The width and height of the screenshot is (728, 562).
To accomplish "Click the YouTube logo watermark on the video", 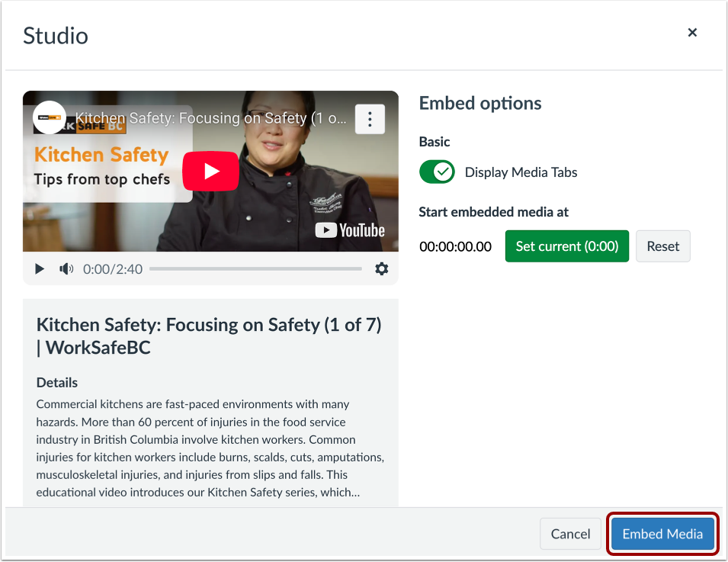I will click(x=350, y=230).
